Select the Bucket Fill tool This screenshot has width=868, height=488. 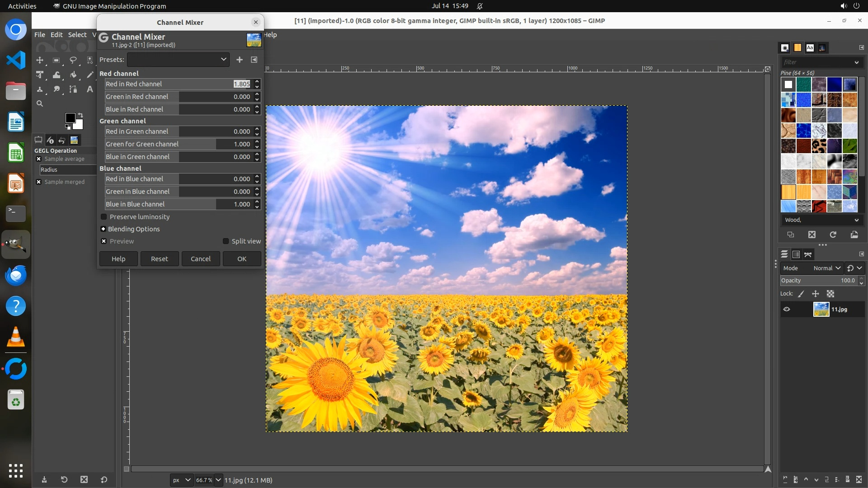[x=73, y=75]
